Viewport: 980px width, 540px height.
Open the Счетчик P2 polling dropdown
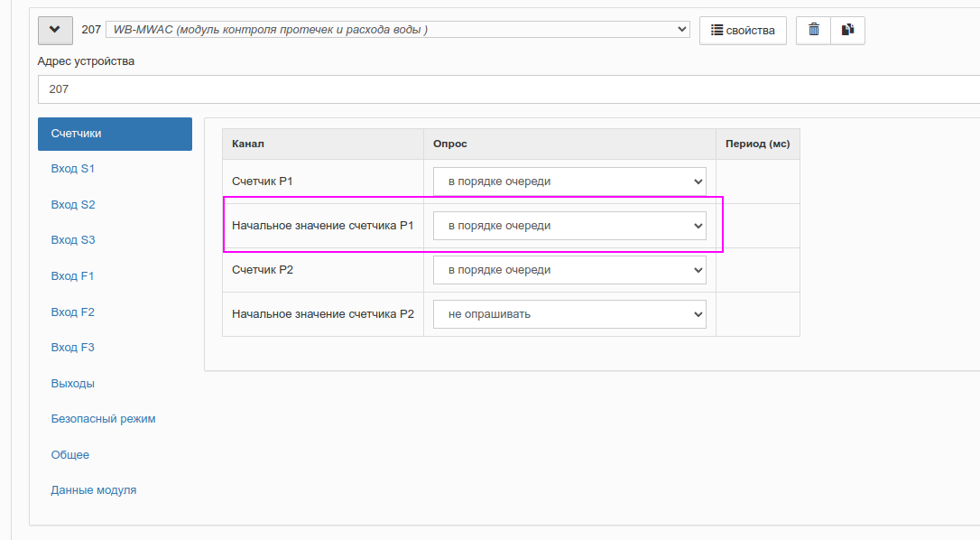[569, 270]
